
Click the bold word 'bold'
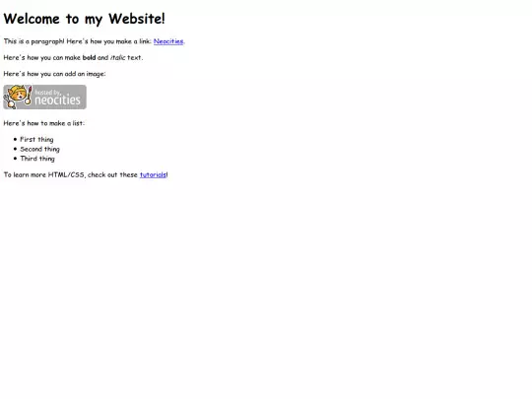pos(89,58)
